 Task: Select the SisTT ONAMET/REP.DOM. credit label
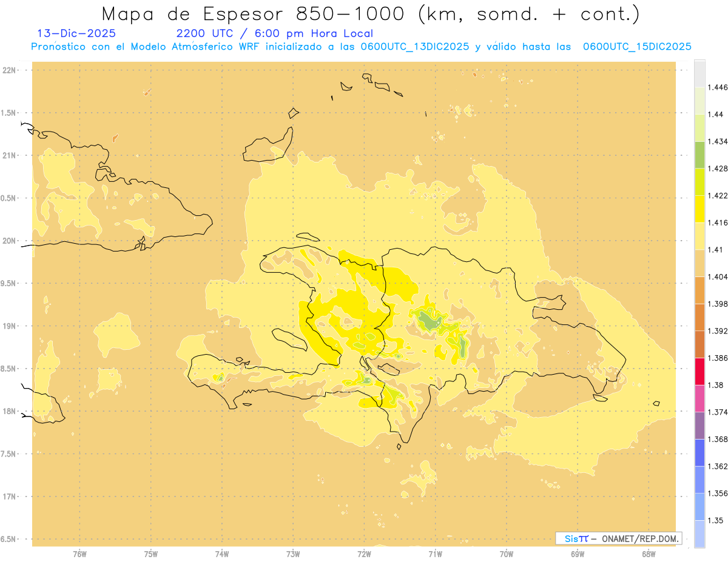pyautogui.click(x=619, y=538)
